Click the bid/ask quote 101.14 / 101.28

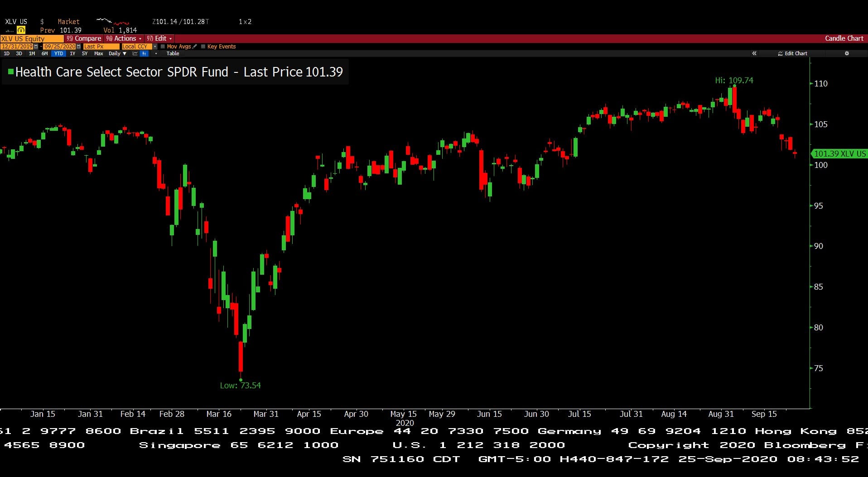tap(180, 22)
